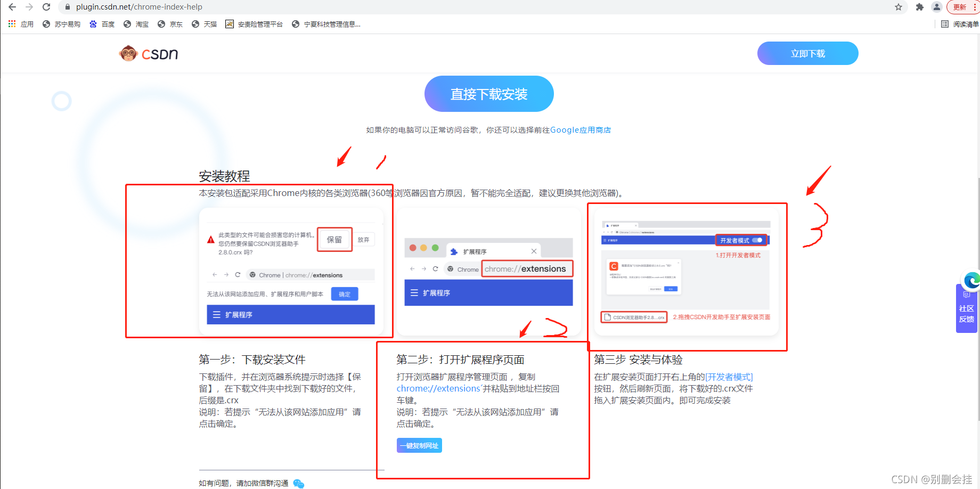Click the [开发者模式] link in step three
980x489 pixels.
point(729,377)
